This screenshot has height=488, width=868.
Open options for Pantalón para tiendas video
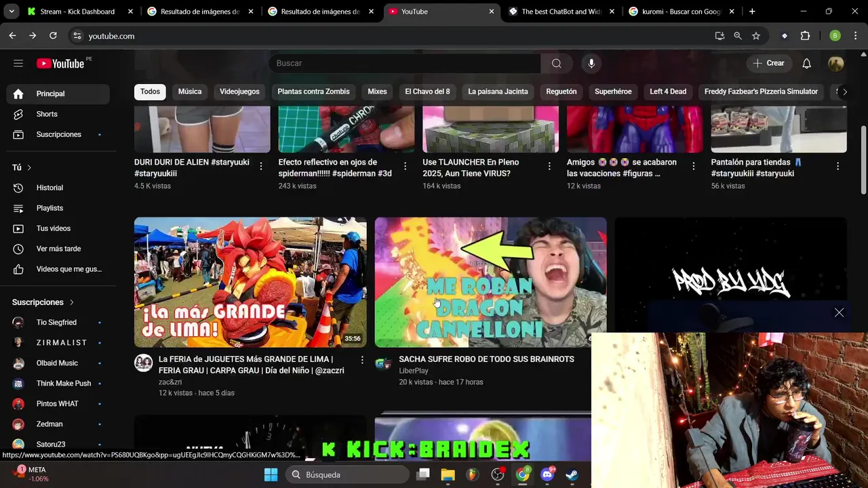pyautogui.click(x=837, y=166)
